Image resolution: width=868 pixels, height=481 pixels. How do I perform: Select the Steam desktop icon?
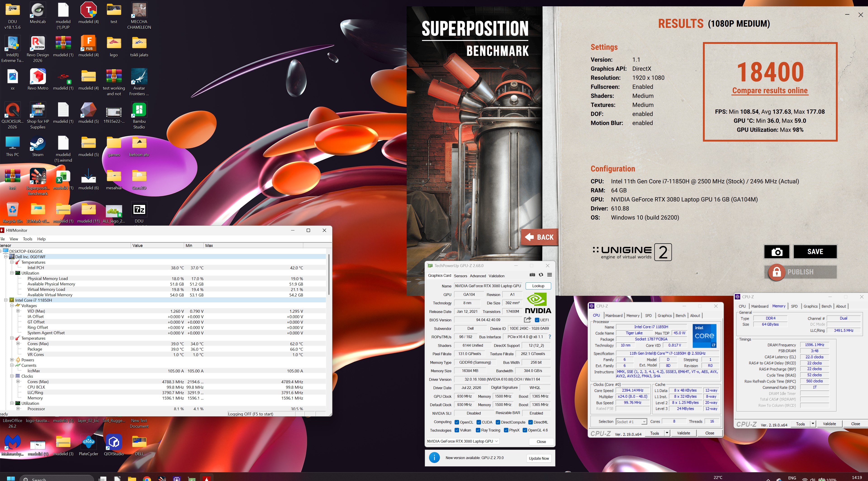tap(38, 147)
